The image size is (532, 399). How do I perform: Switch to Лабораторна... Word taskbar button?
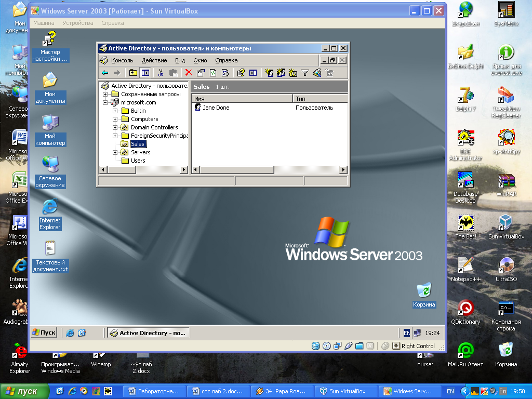(154, 391)
